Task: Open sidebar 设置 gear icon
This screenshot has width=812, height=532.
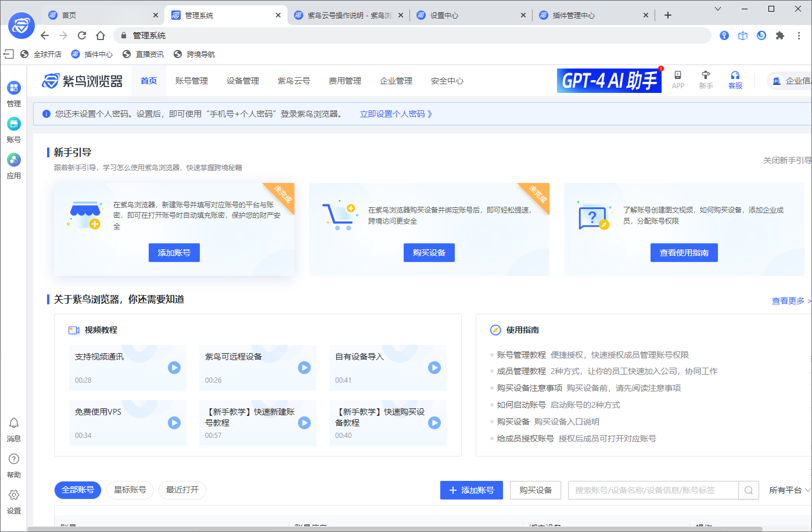Action: [x=13, y=495]
